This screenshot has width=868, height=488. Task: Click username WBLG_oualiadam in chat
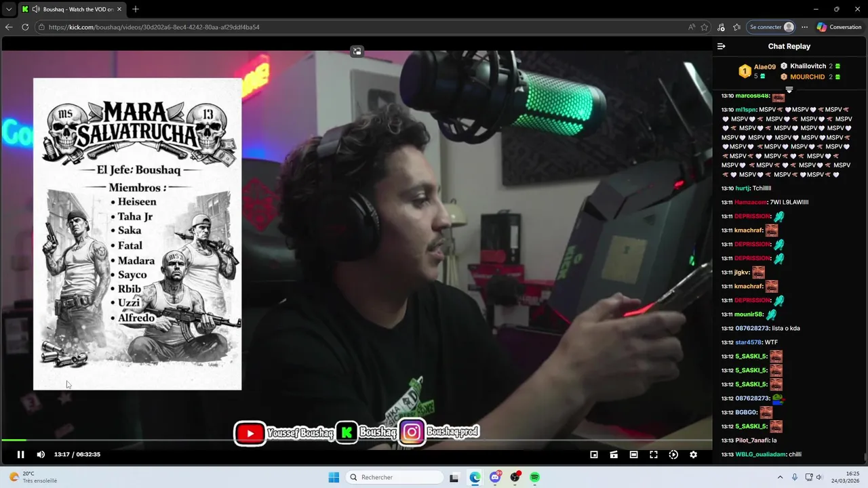click(x=759, y=454)
